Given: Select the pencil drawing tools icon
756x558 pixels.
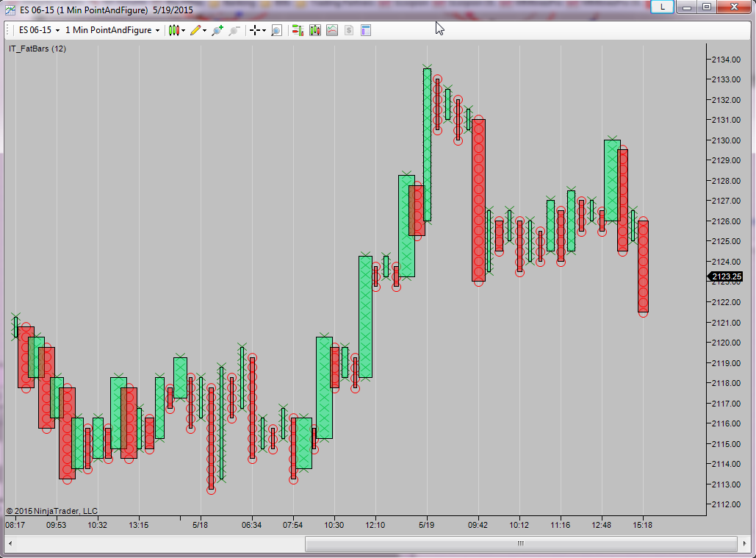Looking at the screenshot, I should (x=195, y=30).
